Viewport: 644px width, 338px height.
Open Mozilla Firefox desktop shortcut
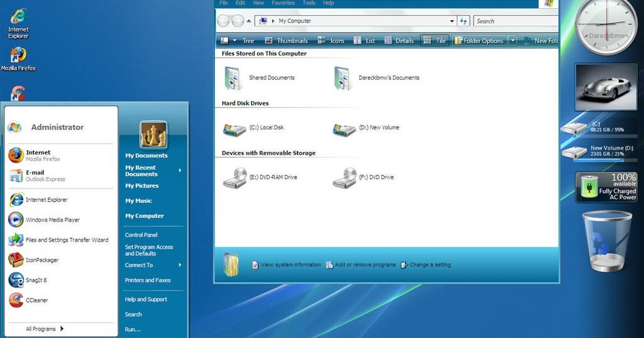point(18,59)
